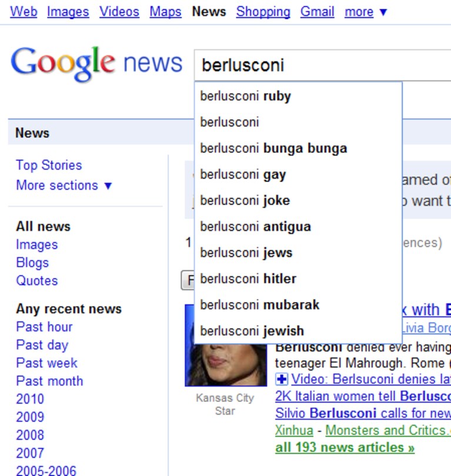This screenshot has width=451, height=476.
Task: Select All news filter
Action: pos(43,226)
